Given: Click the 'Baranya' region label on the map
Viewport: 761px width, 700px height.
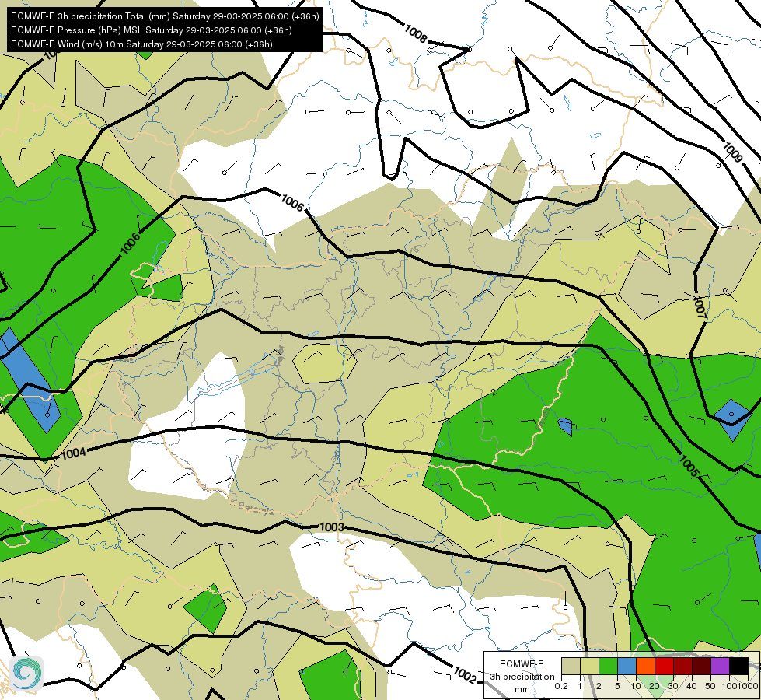Looking at the screenshot, I should pos(256,509).
